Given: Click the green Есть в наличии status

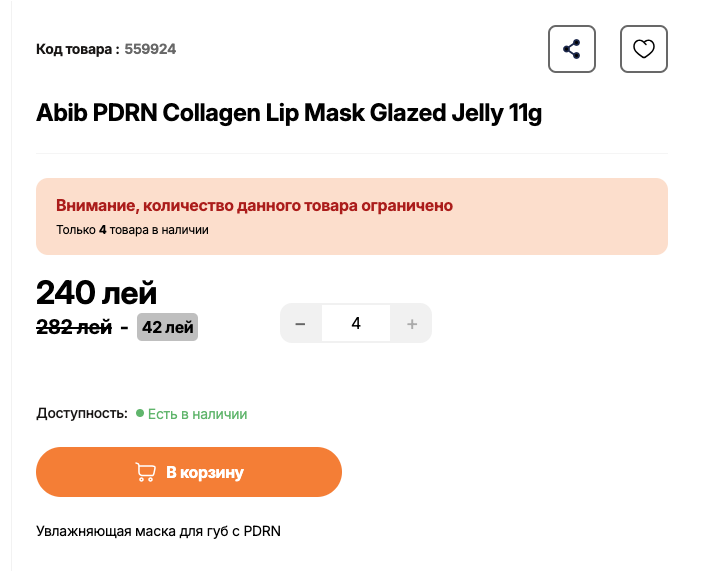Looking at the screenshot, I should pyautogui.click(x=197, y=414).
